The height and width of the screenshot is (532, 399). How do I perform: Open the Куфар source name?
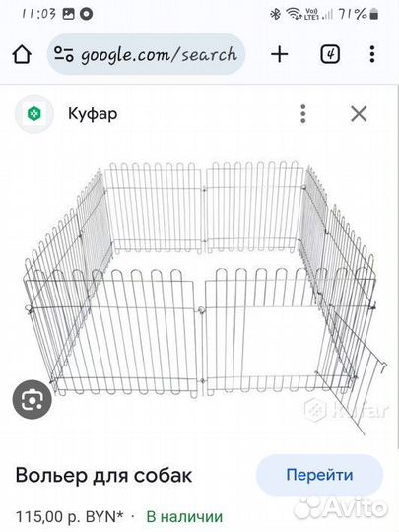(x=93, y=113)
